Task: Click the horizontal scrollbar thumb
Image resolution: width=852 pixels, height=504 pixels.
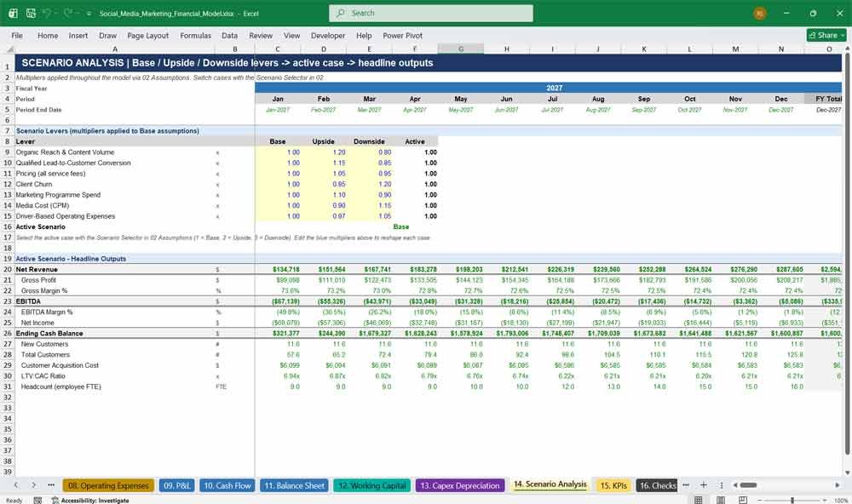Action: [x=748, y=485]
